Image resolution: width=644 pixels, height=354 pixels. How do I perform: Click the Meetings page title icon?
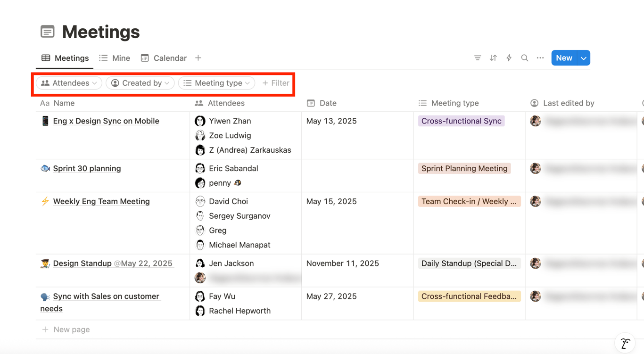[x=48, y=32]
